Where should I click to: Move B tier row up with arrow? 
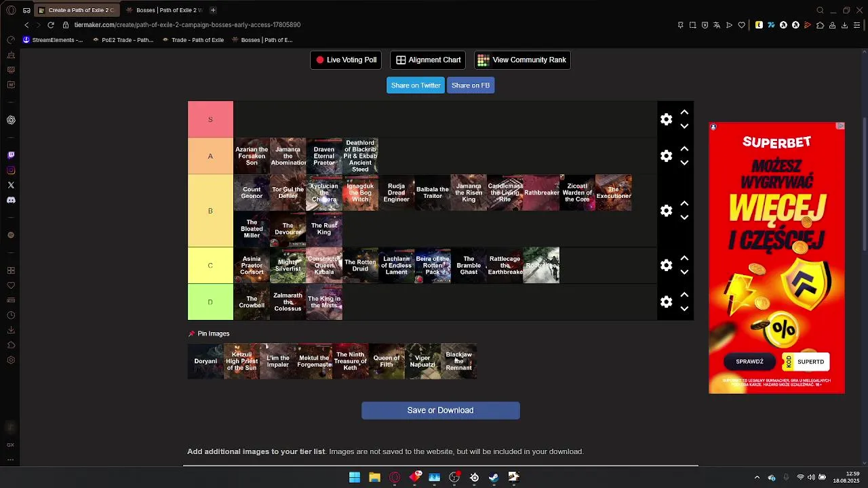pos(684,204)
